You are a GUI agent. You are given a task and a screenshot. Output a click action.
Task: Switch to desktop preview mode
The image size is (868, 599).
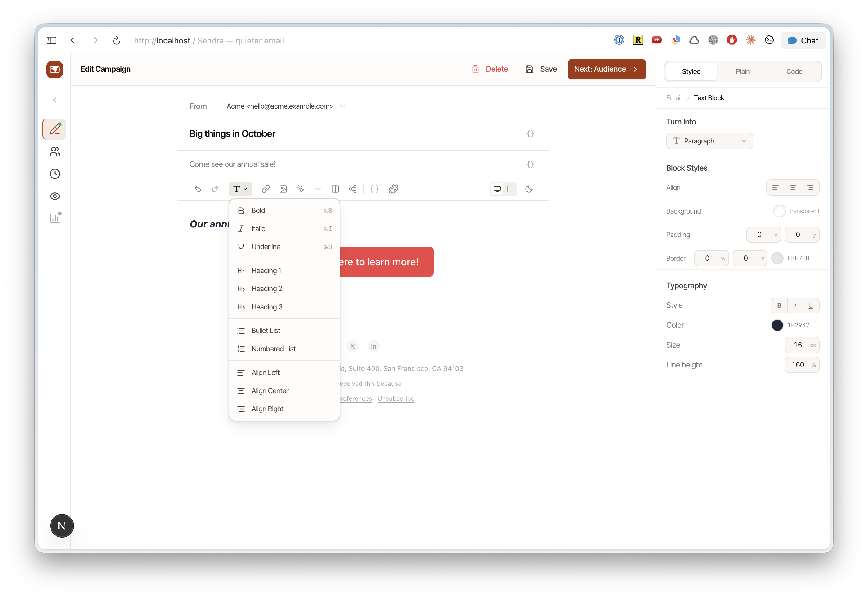point(497,189)
